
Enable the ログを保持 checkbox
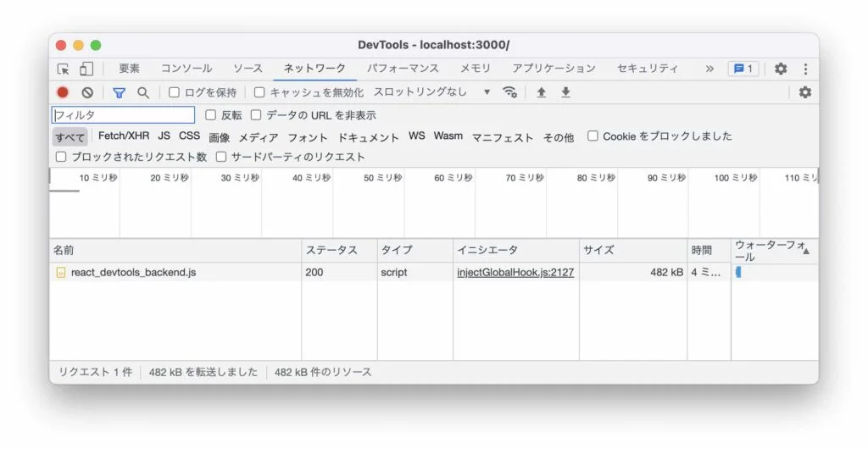click(175, 92)
